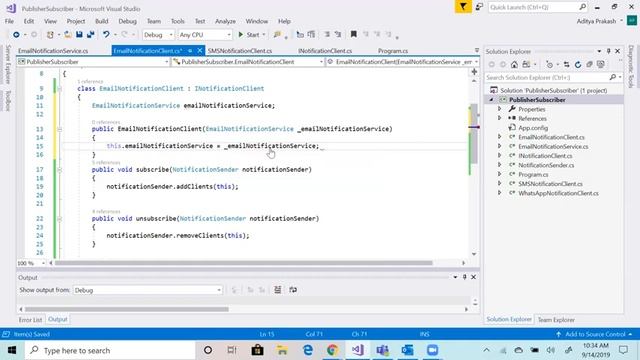Open the Debug configuration dropdown
The height and width of the screenshot is (360, 640).
pos(158,35)
